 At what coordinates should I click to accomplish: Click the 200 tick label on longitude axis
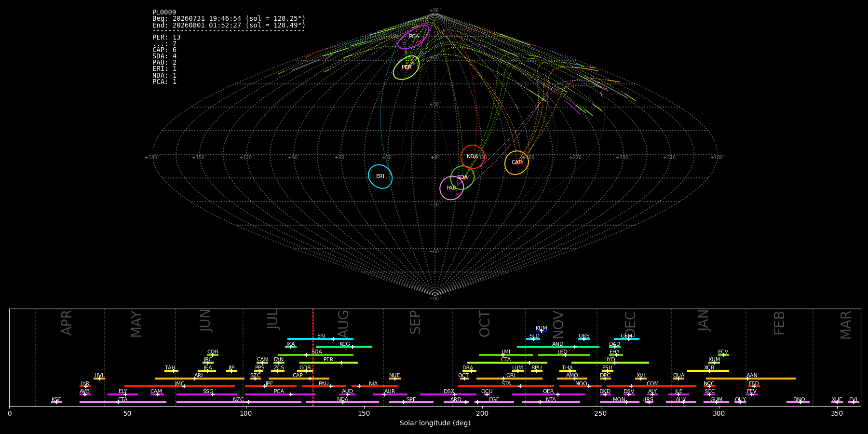click(x=482, y=413)
